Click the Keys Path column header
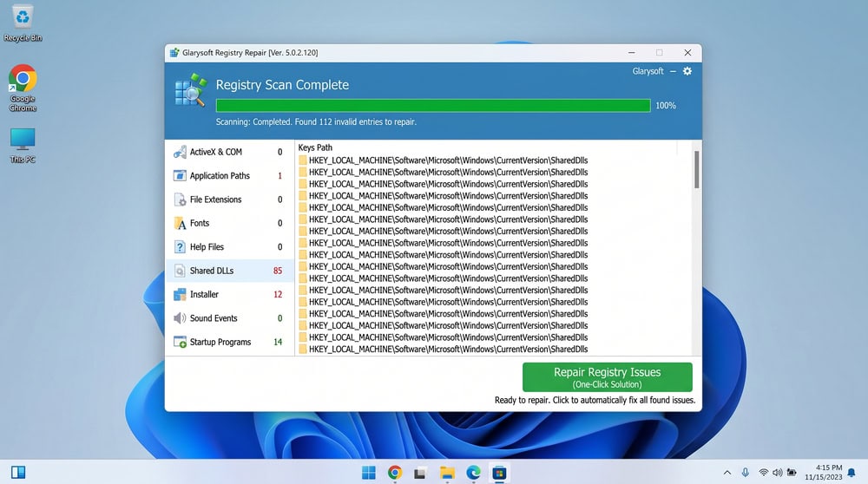 [315, 147]
